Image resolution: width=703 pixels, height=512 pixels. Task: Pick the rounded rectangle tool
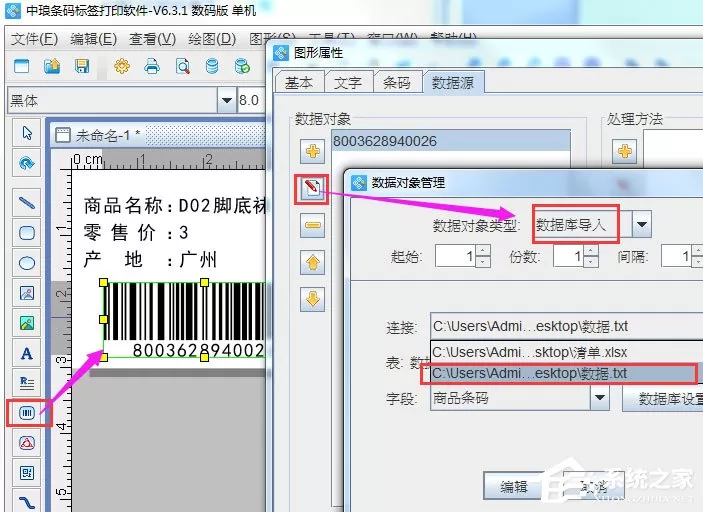click(27, 233)
